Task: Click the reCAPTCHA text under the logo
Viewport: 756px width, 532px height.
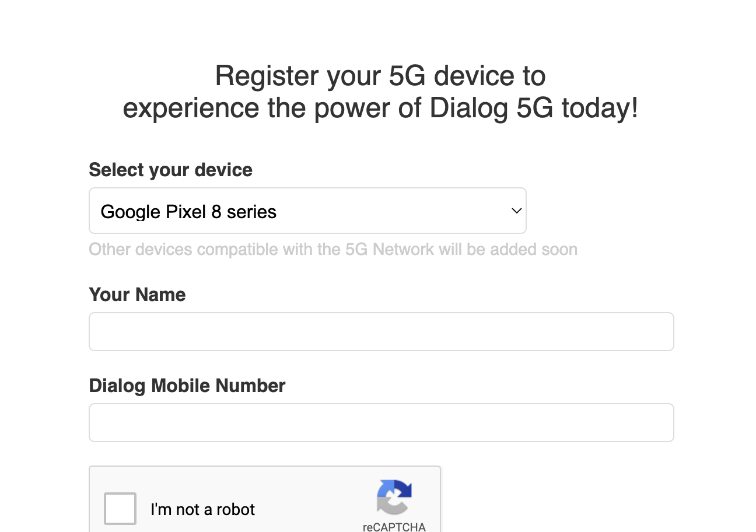Action: point(394,527)
